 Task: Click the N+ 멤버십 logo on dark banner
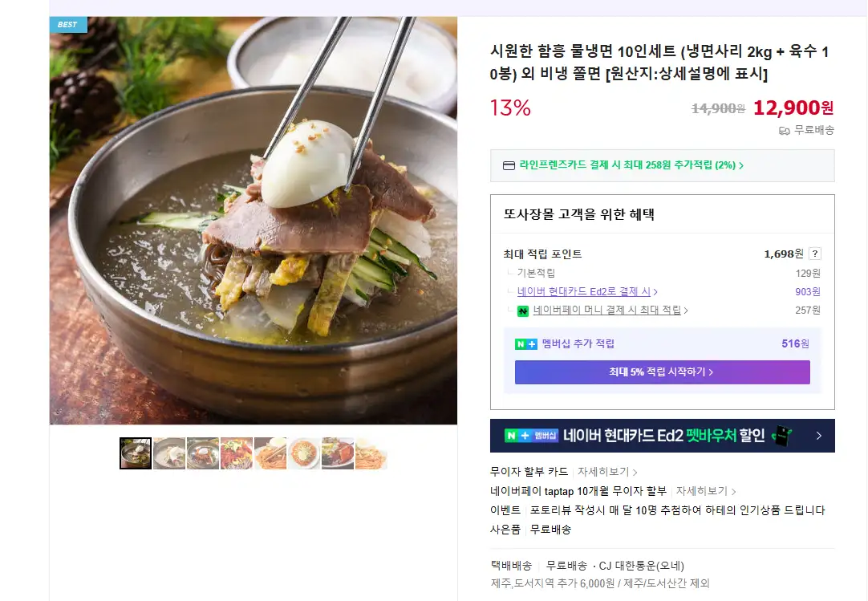[x=531, y=436]
